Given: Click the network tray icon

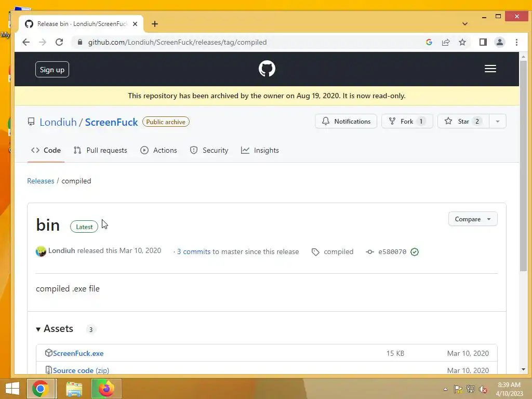Looking at the screenshot, I should click(x=470, y=389).
